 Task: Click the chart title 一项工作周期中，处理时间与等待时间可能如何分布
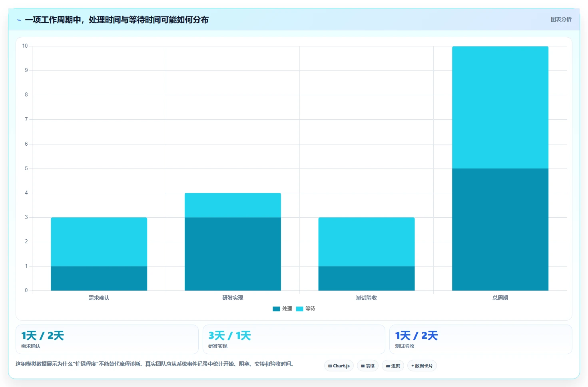point(117,20)
